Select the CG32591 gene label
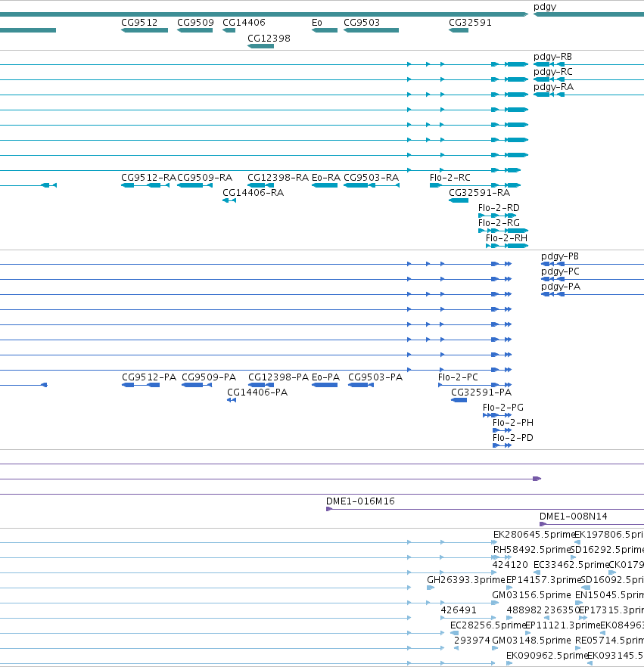 point(470,22)
